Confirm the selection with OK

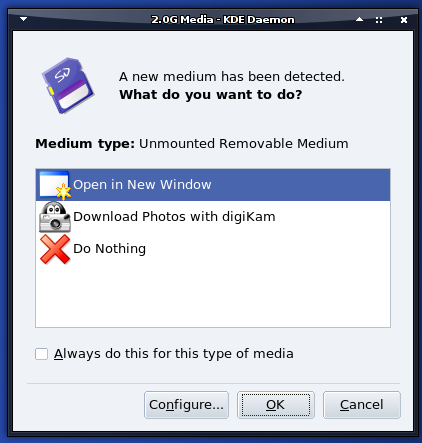pos(276,405)
